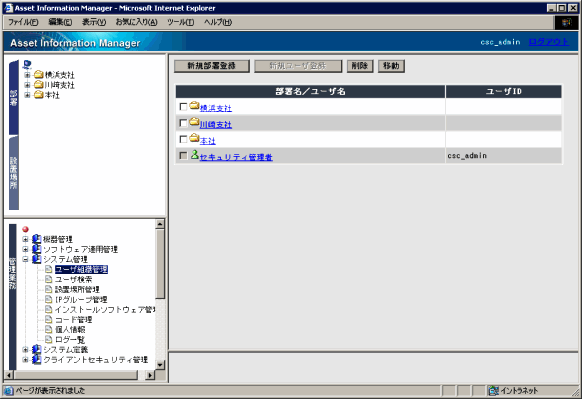
Task: Select ユーザ検索 in job menu
Action: coord(73,279)
